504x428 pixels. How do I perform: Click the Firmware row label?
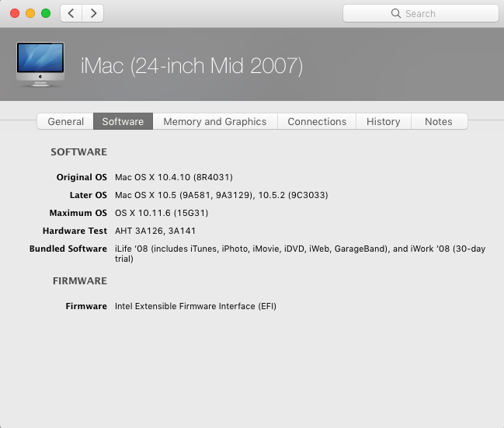[86, 306]
